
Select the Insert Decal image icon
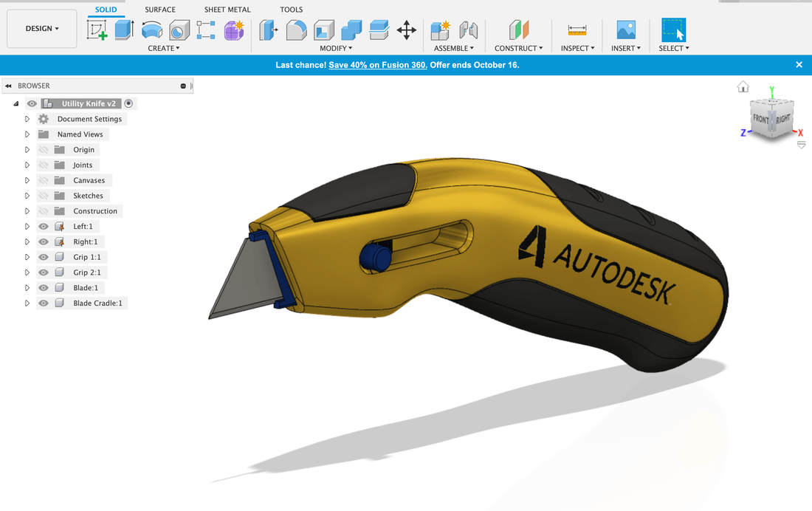(x=626, y=30)
